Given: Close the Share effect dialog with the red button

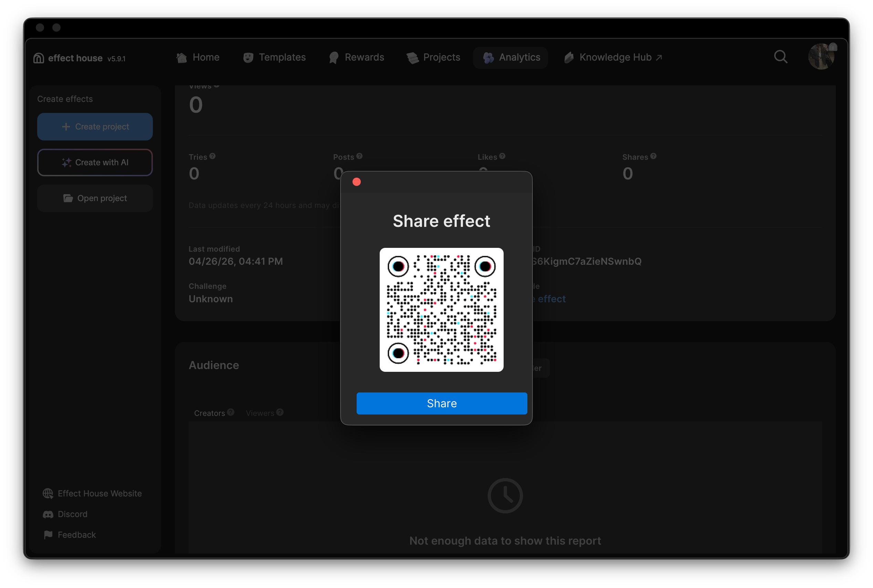Looking at the screenshot, I should coord(357,182).
